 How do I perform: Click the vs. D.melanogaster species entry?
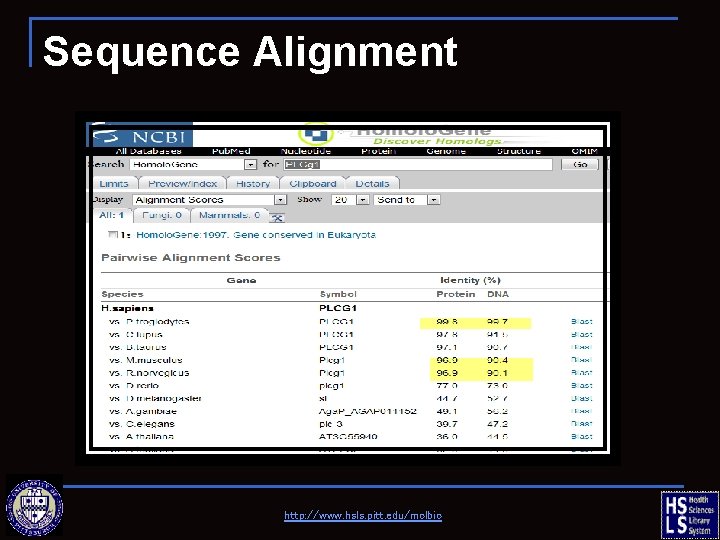[155, 398]
